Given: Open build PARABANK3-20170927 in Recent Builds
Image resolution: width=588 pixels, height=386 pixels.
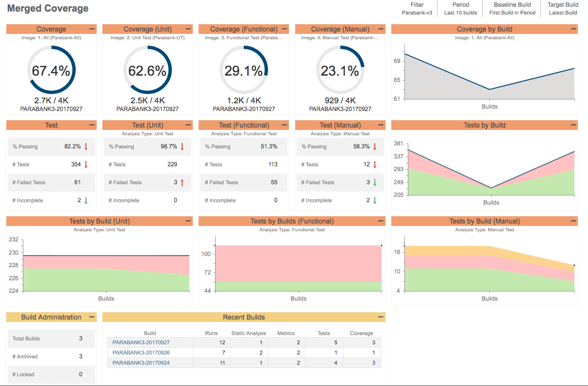Looking at the screenshot, I should tap(141, 342).
